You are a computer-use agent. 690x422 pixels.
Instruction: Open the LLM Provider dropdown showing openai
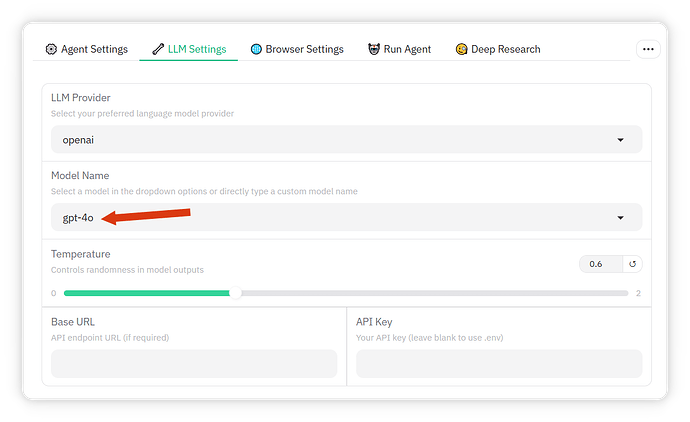346,140
